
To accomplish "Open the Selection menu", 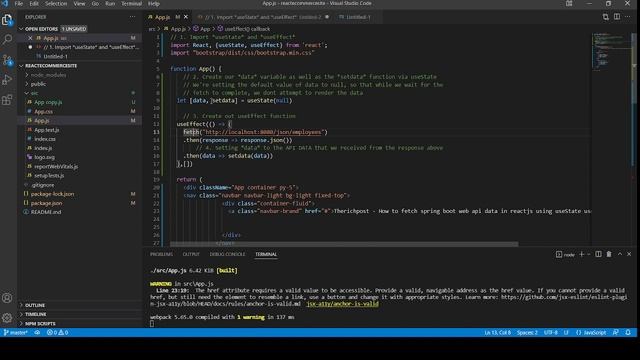I will [x=56, y=3].
